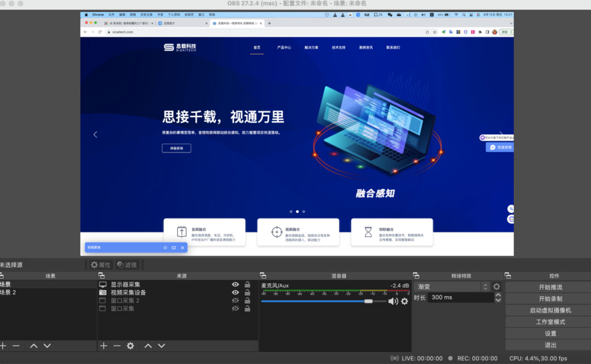Move the selected source up with the arrow icon

pyautogui.click(x=149, y=346)
